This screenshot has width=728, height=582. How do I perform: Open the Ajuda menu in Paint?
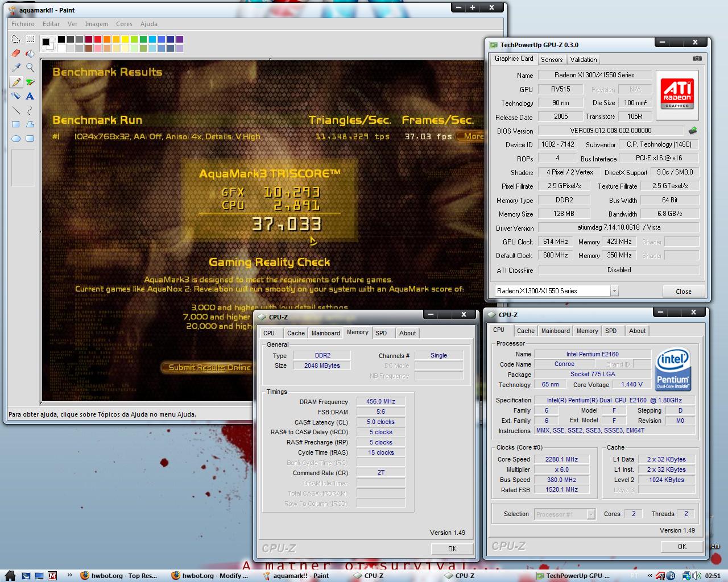click(x=149, y=24)
